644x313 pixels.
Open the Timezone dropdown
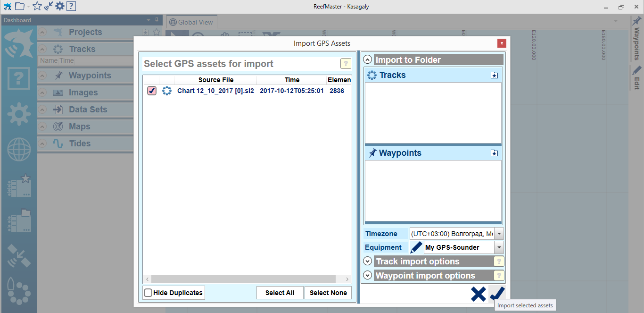(499, 234)
